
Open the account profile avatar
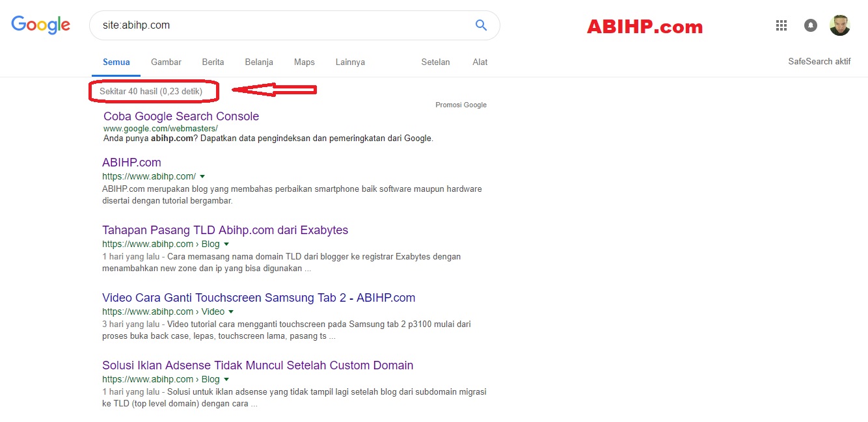(x=839, y=25)
